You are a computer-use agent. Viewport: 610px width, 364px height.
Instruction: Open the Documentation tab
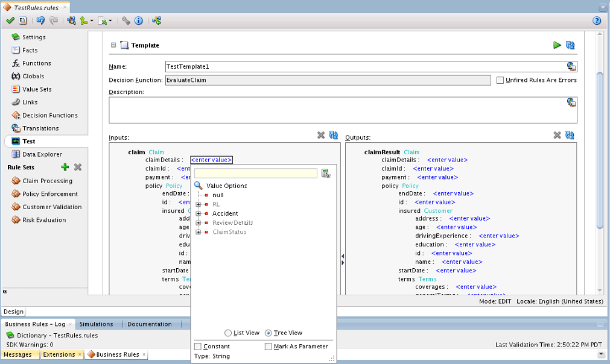click(149, 324)
